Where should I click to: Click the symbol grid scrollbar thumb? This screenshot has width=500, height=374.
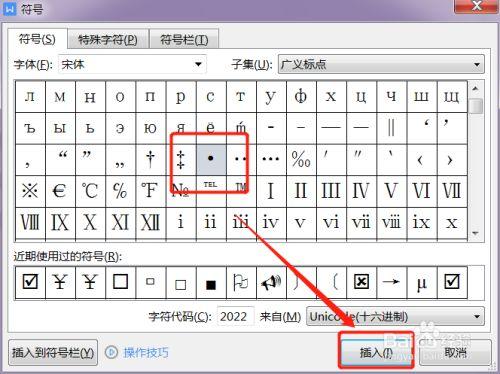476,106
